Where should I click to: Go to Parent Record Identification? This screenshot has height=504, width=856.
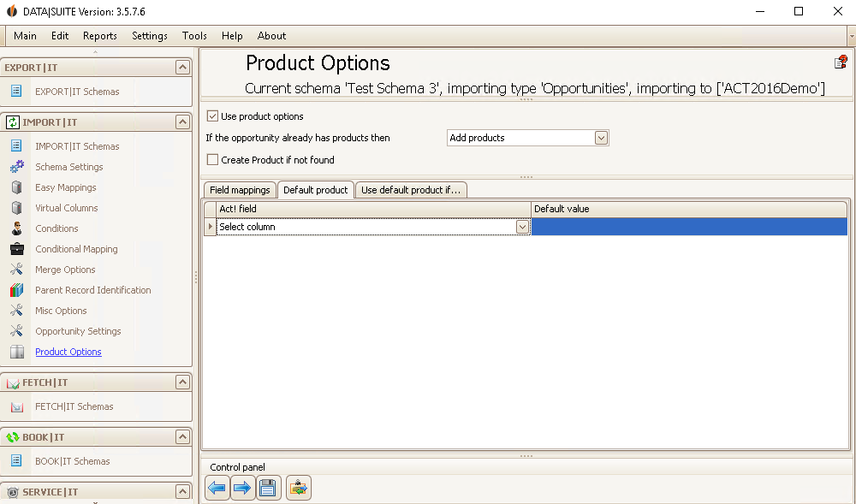pos(92,290)
